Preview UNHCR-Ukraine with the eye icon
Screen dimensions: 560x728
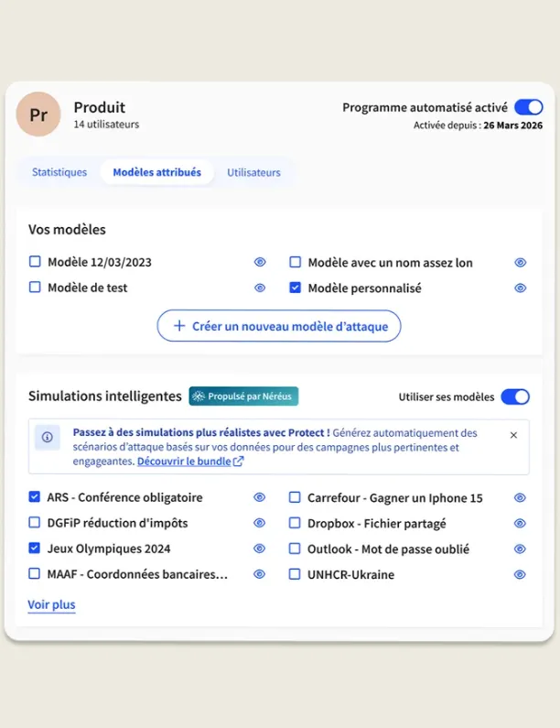click(520, 574)
